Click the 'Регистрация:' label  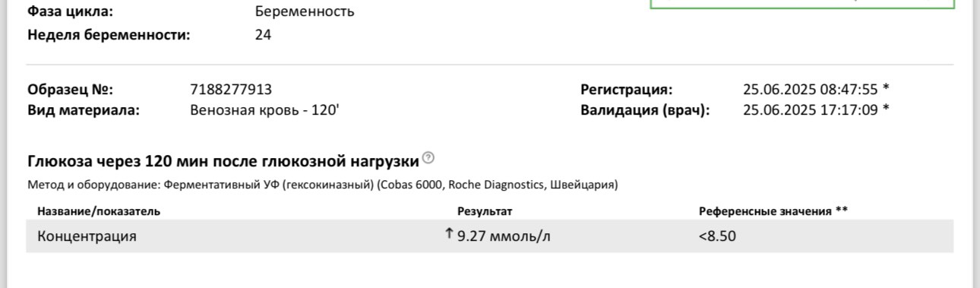627,90
